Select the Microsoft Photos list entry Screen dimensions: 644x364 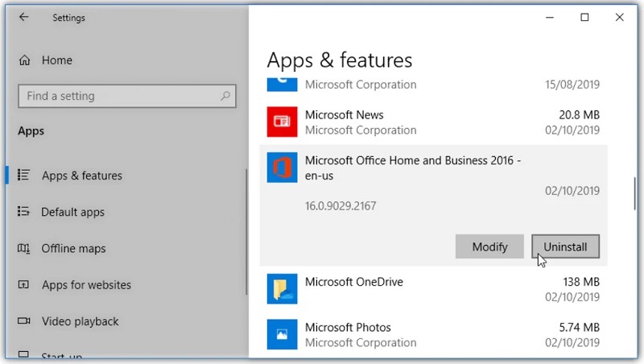(x=433, y=334)
